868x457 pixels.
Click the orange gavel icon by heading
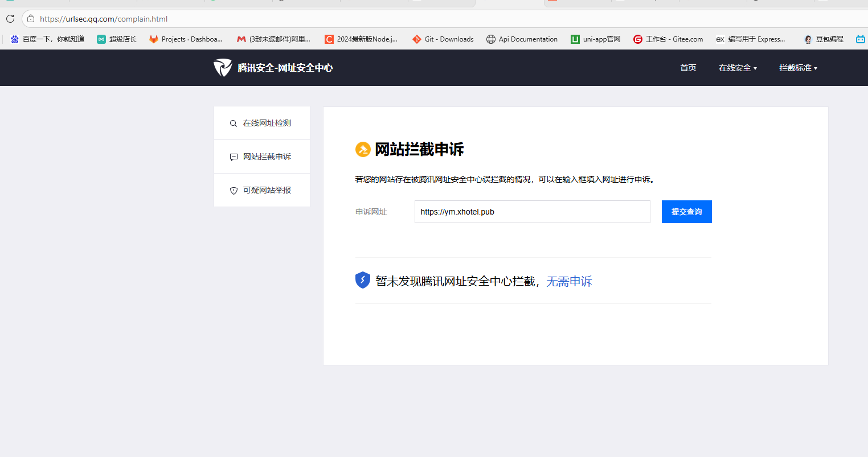[x=363, y=150]
